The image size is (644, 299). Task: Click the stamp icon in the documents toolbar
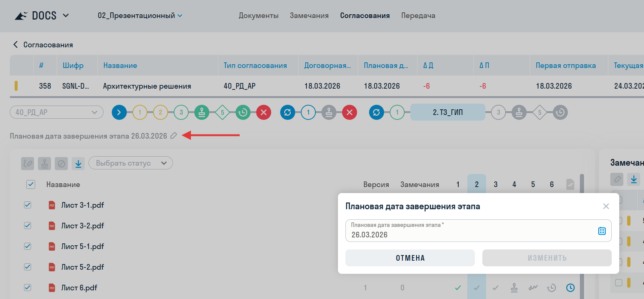pos(45,163)
